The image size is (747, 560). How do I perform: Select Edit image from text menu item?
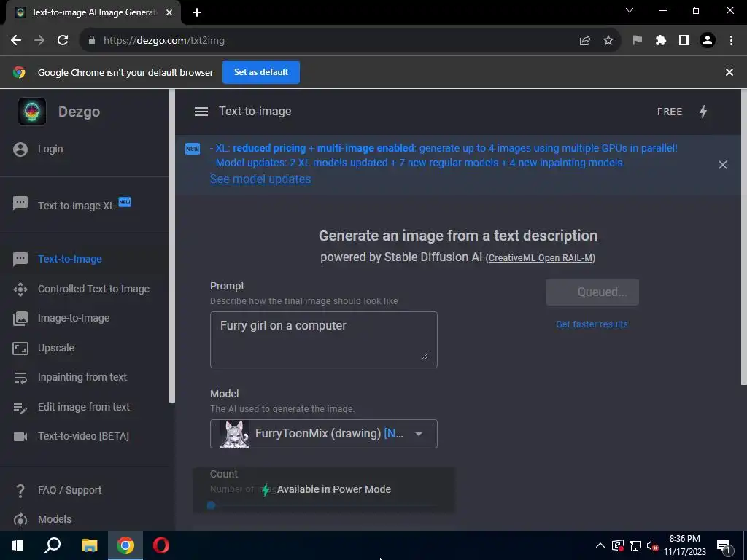(85, 408)
